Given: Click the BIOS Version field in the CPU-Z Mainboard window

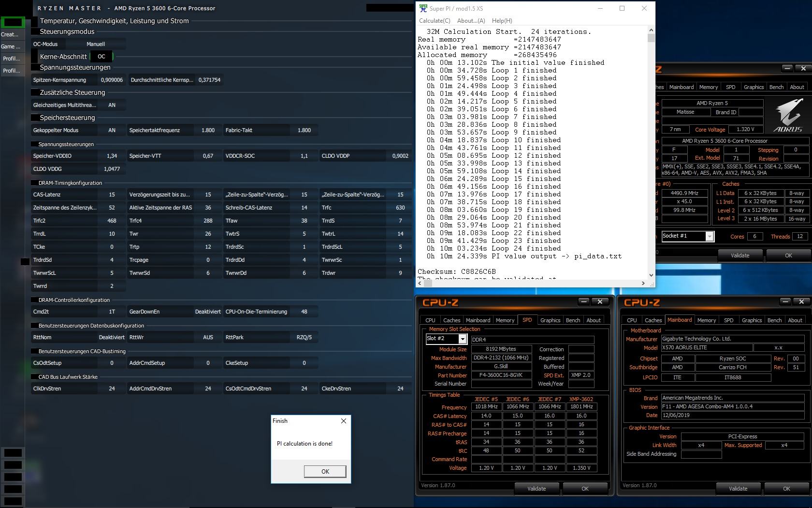Looking at the screenshot, I should click(x=733, y=407).
